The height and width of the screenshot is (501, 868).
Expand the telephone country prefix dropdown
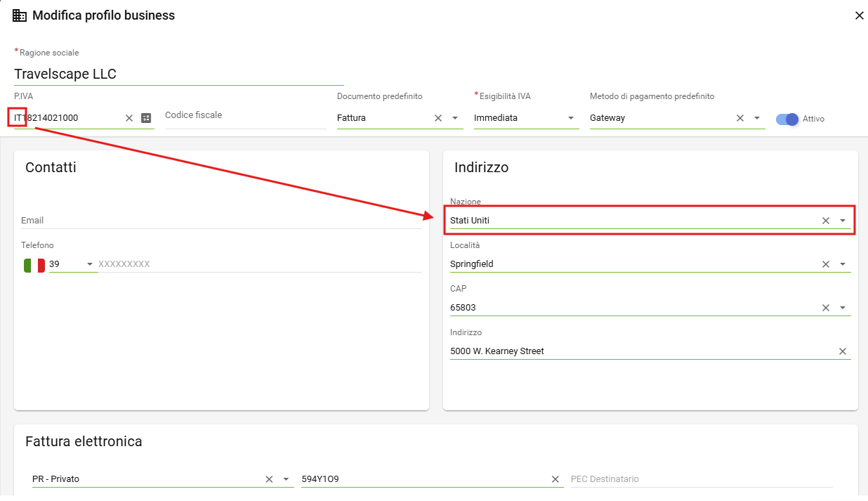(x=90, y=264)
